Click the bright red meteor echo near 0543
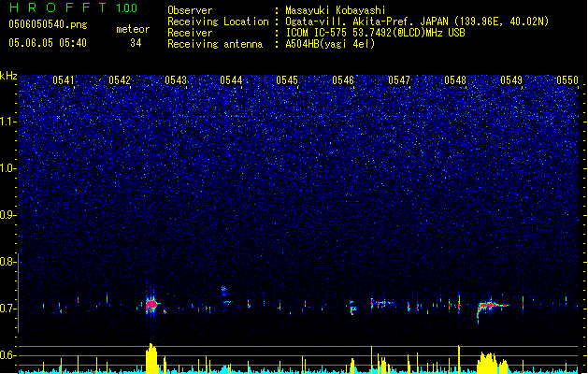The image size is (588, 374). click(x=151, y=304)
